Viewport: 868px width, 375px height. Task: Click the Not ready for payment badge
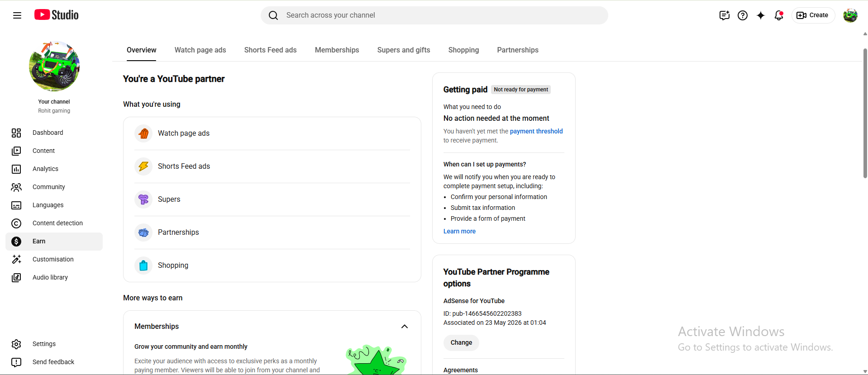point(521,90)
